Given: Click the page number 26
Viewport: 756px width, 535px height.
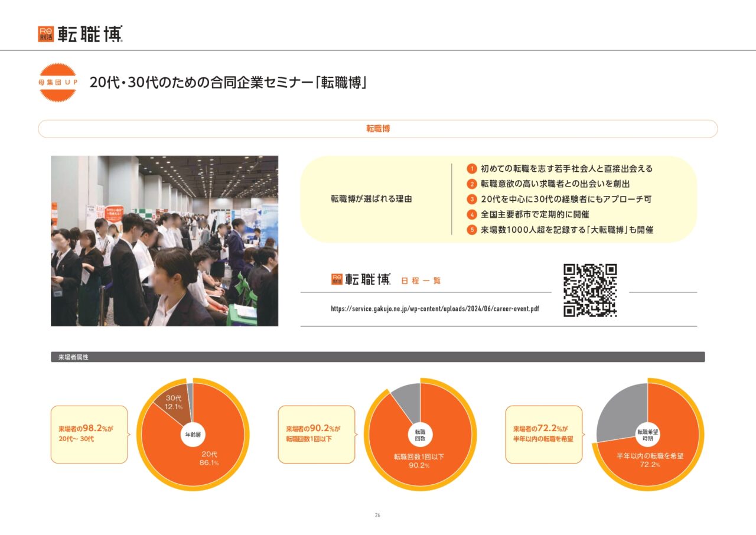Looking at the screenshot, I should [x=377, y=516].
